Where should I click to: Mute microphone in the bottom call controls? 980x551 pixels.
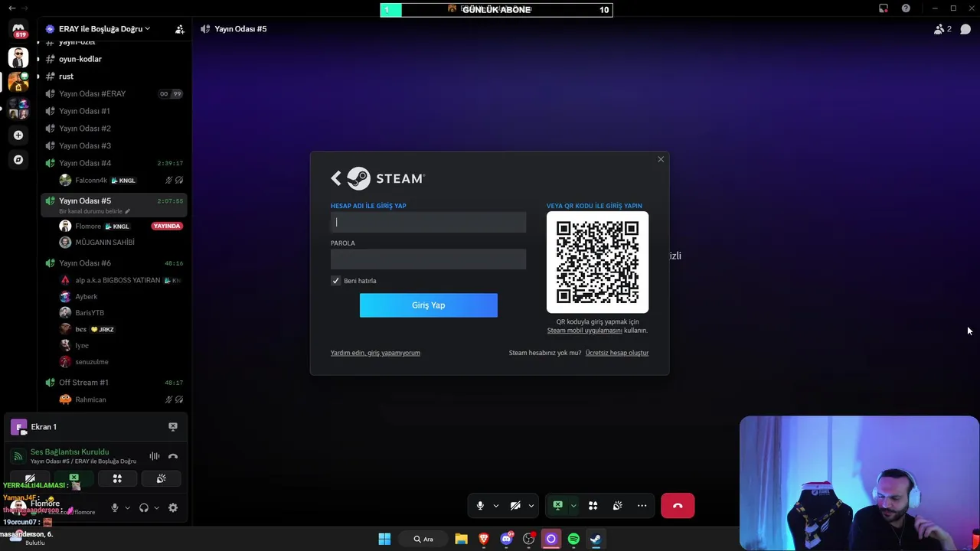[x=480, y=506]
